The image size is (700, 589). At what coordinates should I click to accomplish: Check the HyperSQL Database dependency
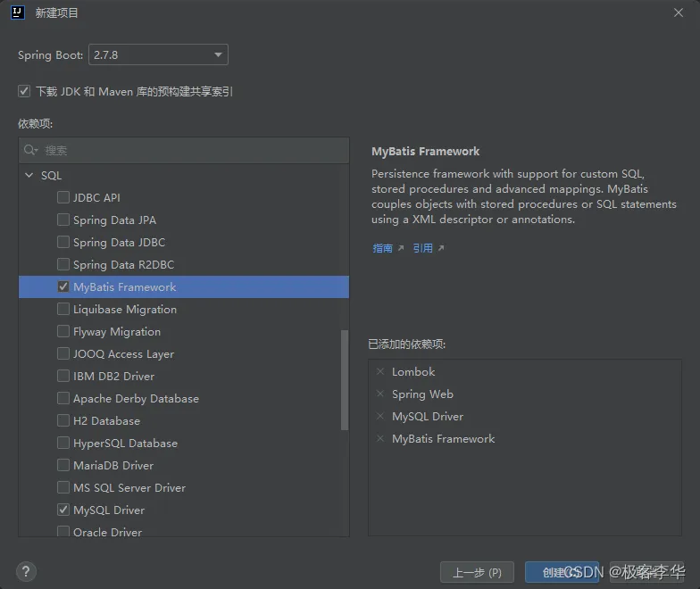pos(63,443)
